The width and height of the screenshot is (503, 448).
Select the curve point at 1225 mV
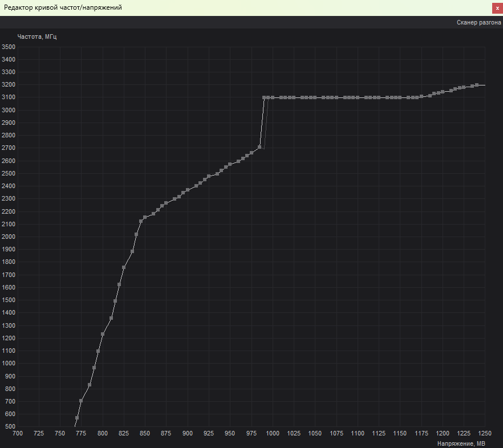tap(464, 87)
